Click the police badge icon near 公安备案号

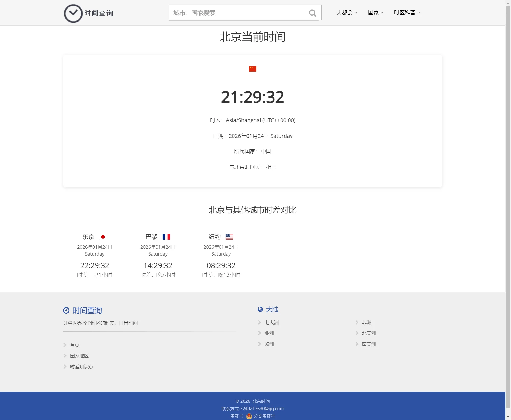[249, 416]
